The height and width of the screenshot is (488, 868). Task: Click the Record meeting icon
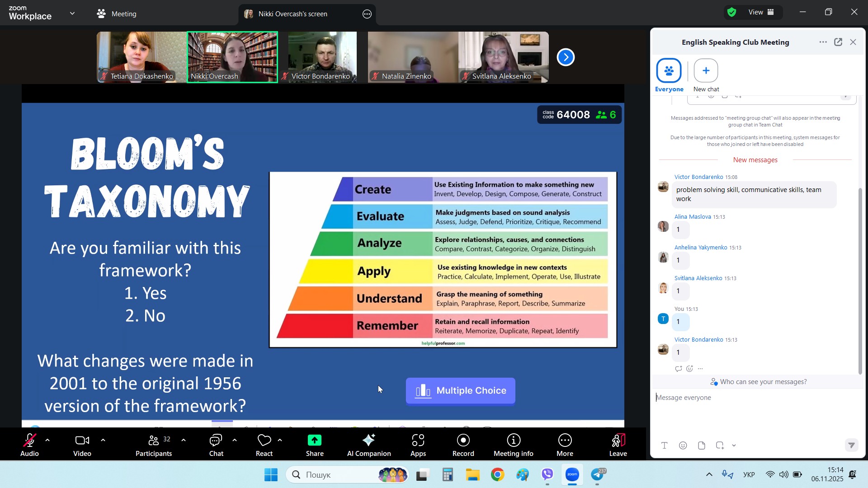[x=463, y=445]
